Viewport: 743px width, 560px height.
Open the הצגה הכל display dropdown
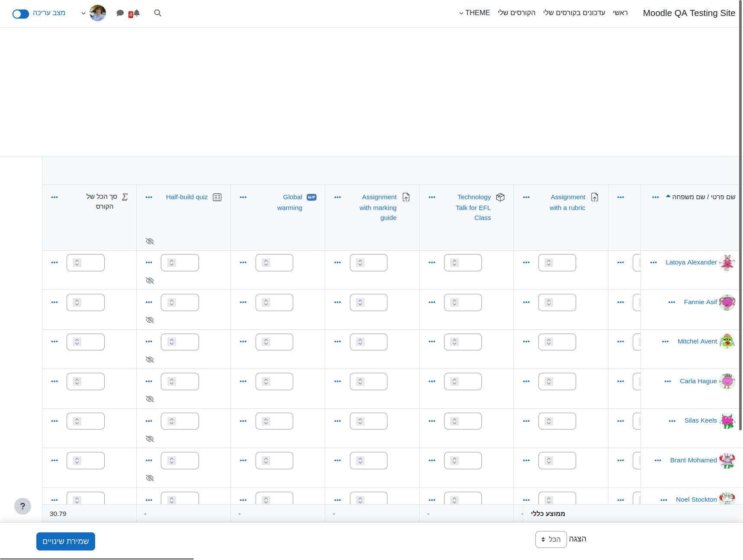tap(551, 539)
